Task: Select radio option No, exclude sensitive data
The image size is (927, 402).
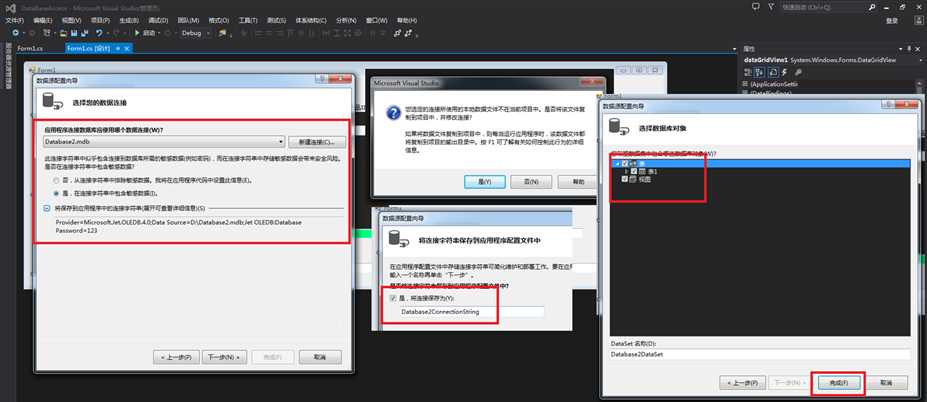Action: click(x=57, y=180)
